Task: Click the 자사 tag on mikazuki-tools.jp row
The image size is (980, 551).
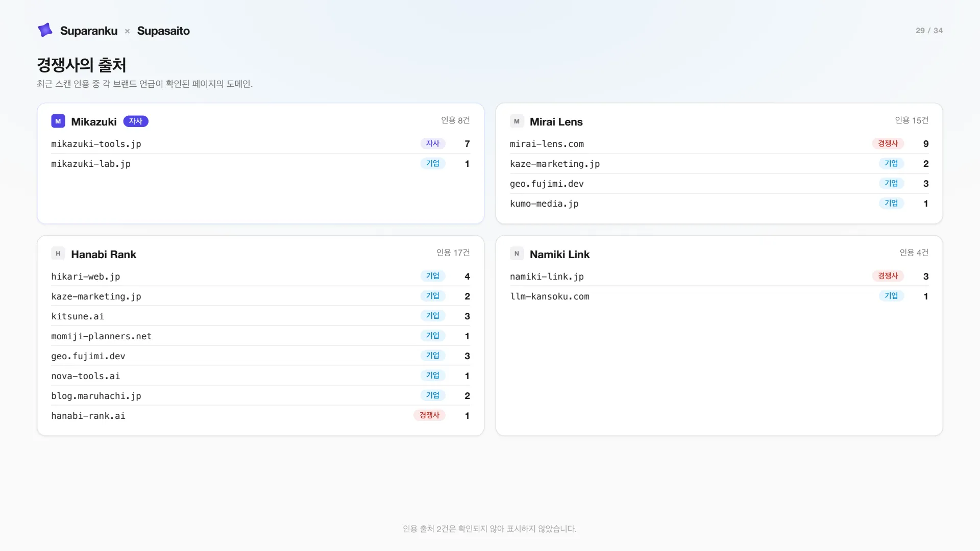Action: pos(433,144)
